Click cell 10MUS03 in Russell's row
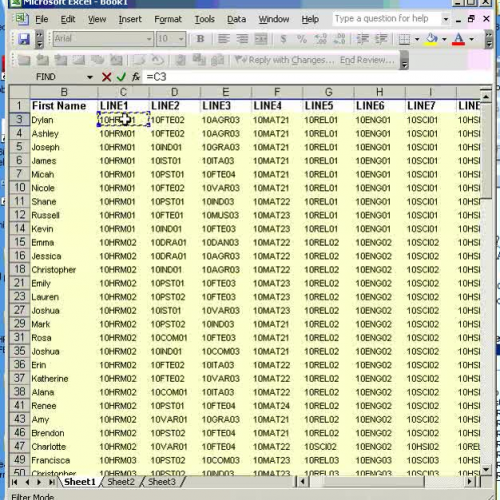Viewport: 500px width, 500px height. (226, 215)
